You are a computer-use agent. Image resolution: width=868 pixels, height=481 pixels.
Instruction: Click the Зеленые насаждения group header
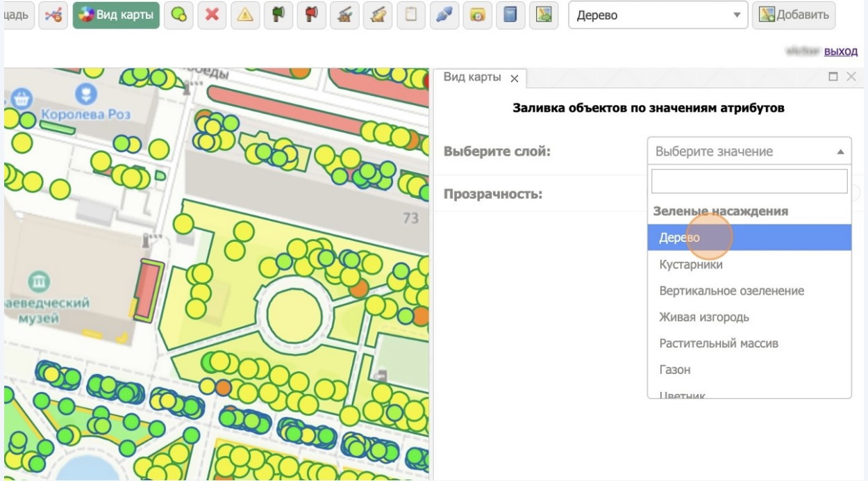(721, 211)
